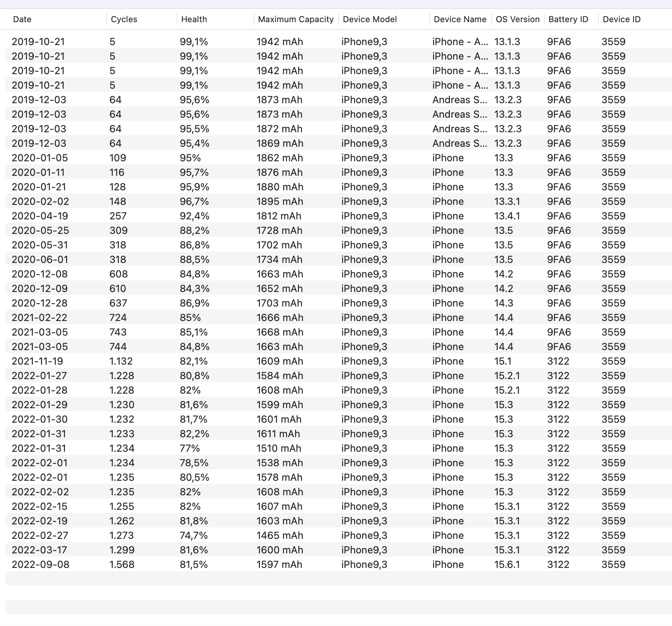The height and width of the screenshot is (626, 672).
Task: Click the 1.568 cycles cell
Action: 122,564
